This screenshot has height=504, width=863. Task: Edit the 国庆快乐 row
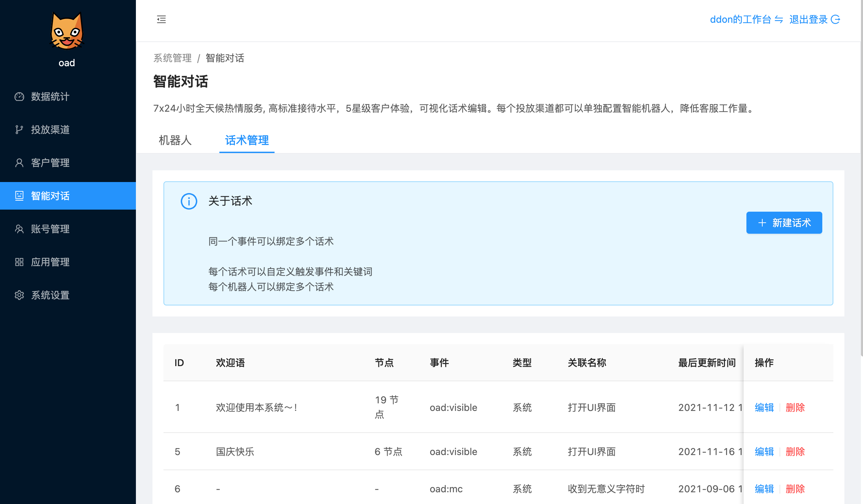(764, 452)
